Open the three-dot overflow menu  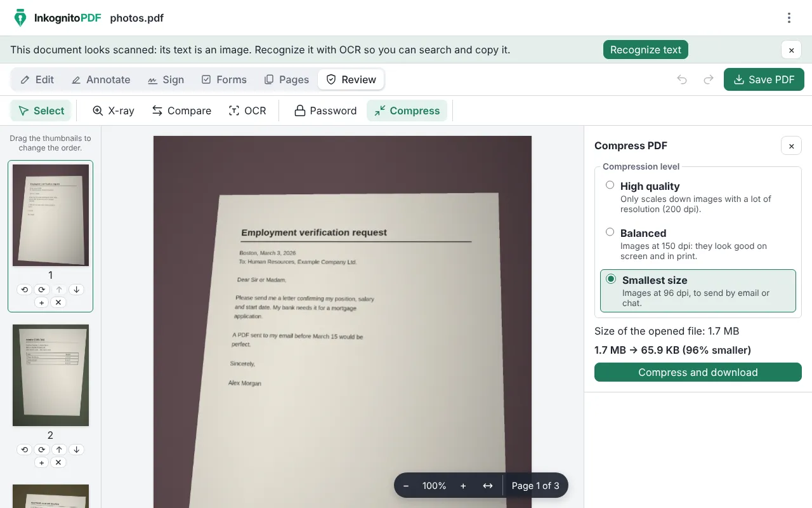coord(789,18)
